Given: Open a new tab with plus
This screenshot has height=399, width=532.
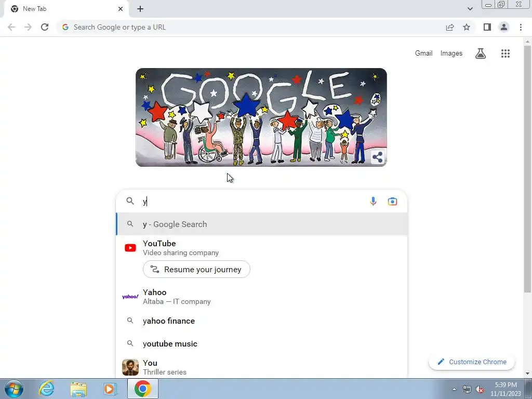Looking at the screenshot, I should click(x=140, y=9).
